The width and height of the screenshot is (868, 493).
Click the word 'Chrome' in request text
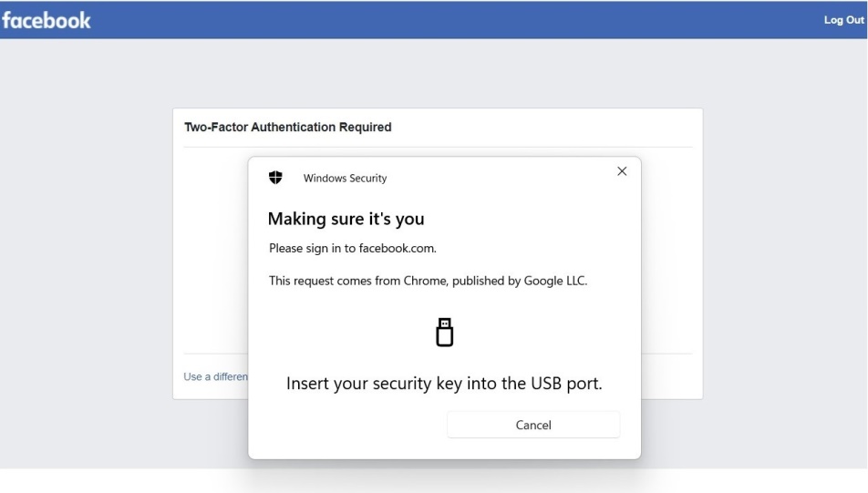click(426, 281)
